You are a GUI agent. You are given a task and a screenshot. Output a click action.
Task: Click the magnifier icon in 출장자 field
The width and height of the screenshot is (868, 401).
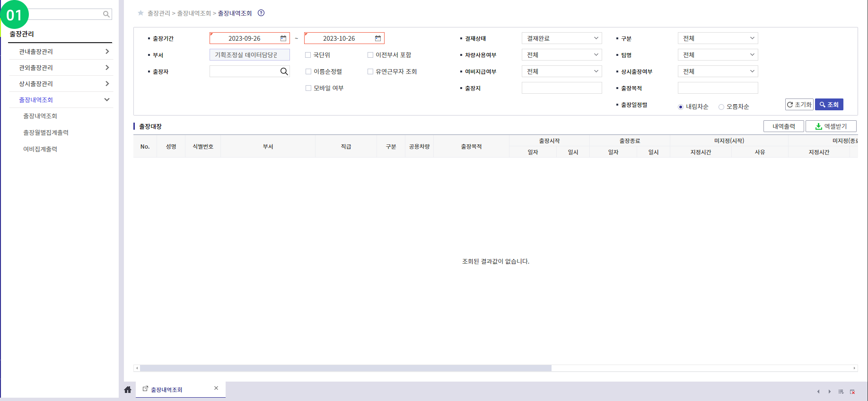coord(284,71)
